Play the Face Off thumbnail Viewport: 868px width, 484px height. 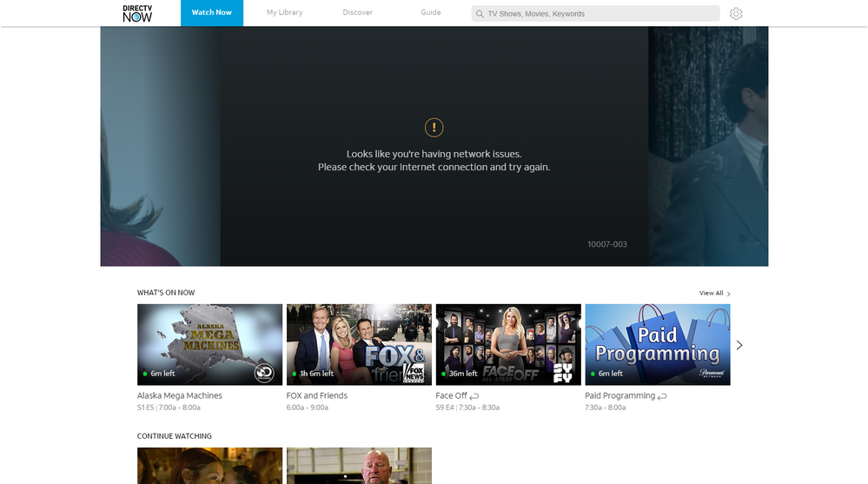coord(508,344)
